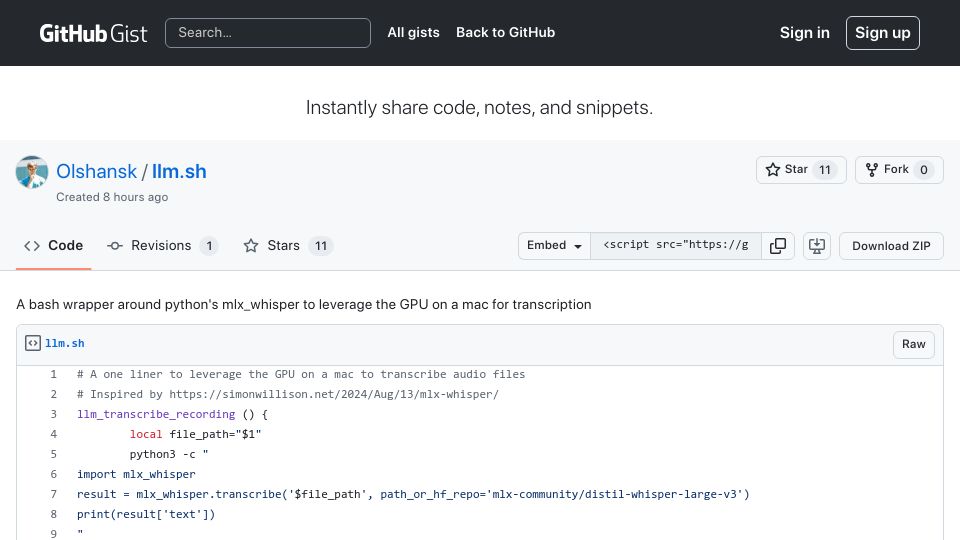Open the llm.sh file name link
This screenshot has width=960, height=540.
click(x=64, y=343)
